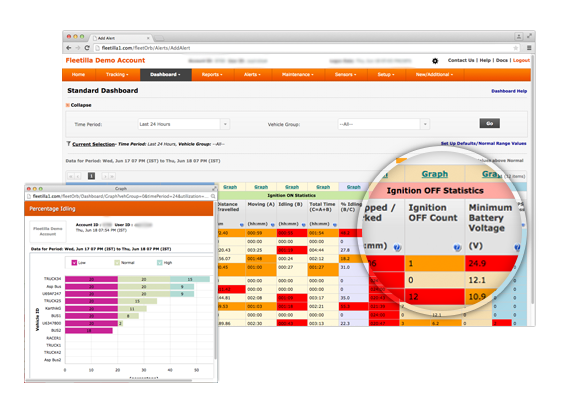
Task: Toggle the Normal series checkbox in legend
Action: 117,262
